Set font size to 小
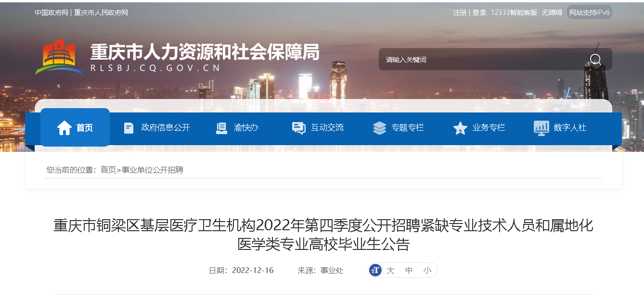This screenshot has width=644, height=298. click(x=427, y=271)
